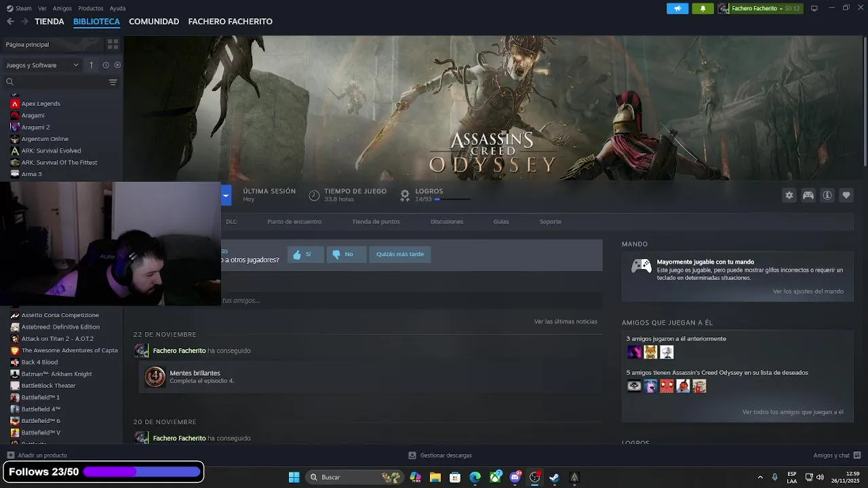
Task: Show recent activity clock filter
Action: [x=106, y=65]
